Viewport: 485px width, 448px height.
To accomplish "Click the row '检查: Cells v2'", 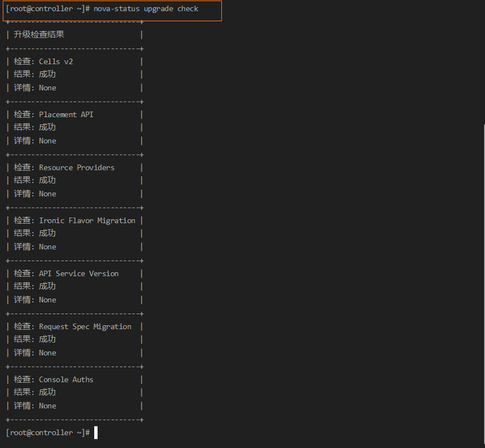I will coord(43,61).
